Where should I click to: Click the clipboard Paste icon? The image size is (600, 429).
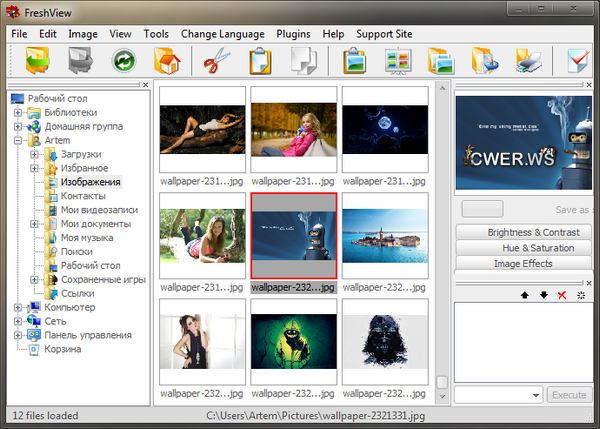pyautogui.click(x=259, y=62)
